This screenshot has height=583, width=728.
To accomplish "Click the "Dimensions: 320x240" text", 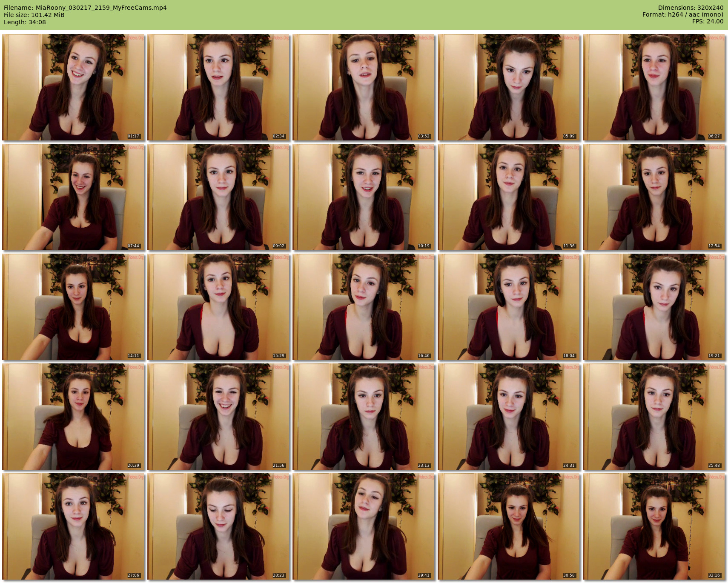I will point(691,8).
